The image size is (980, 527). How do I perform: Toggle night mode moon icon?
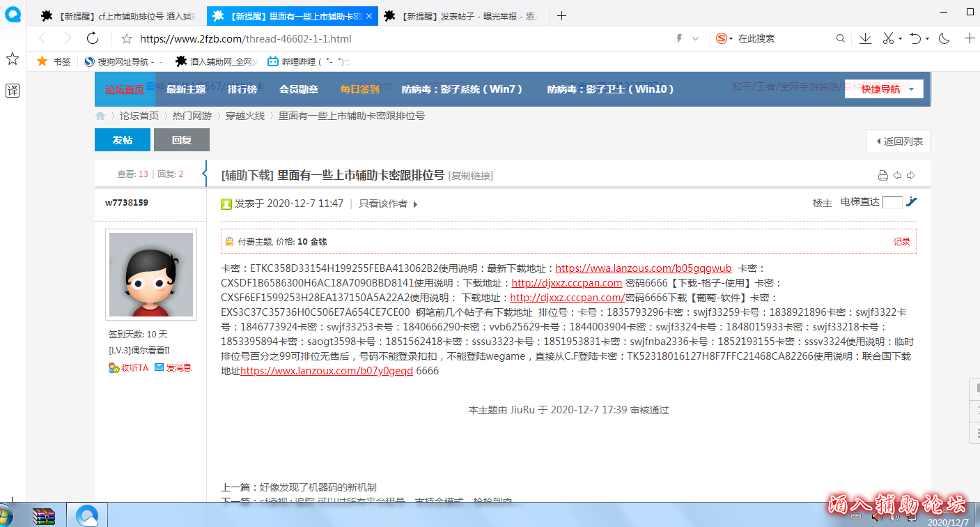[x=944, y=38]
